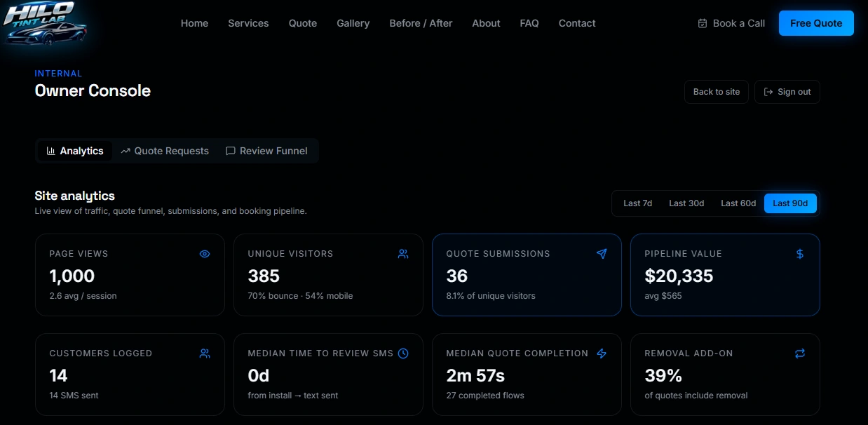Click 'from install → text sent' text
The height and width of the screenshot is (425, 868).
293,396
